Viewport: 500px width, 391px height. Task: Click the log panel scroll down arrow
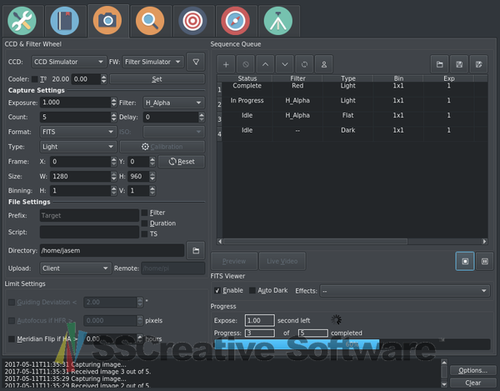(x=444, y=384)
